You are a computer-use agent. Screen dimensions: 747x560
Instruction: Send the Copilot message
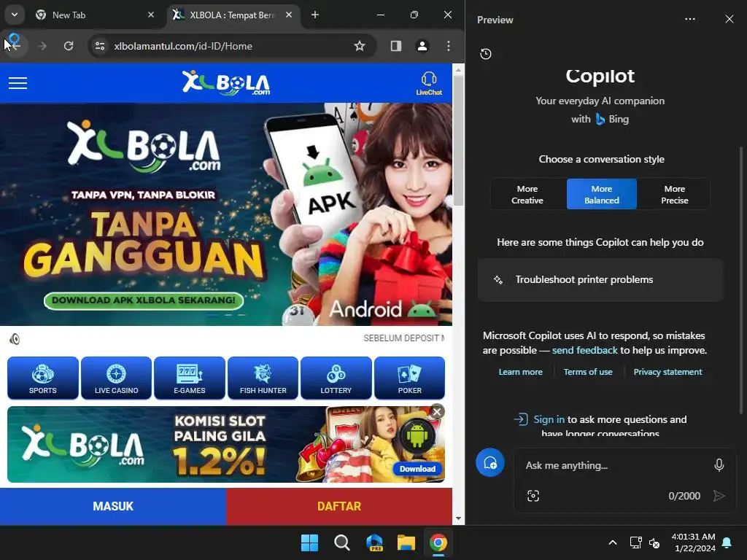coord(719,496)
